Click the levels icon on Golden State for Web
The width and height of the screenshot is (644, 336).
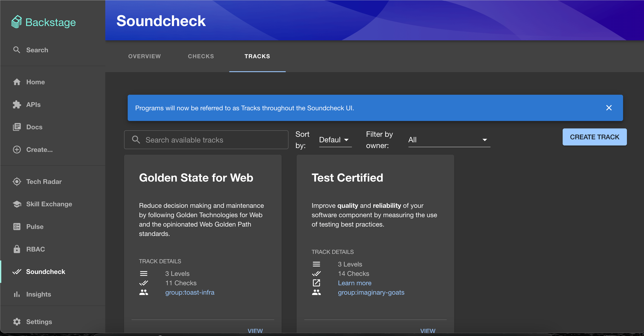tap(143, 273)
